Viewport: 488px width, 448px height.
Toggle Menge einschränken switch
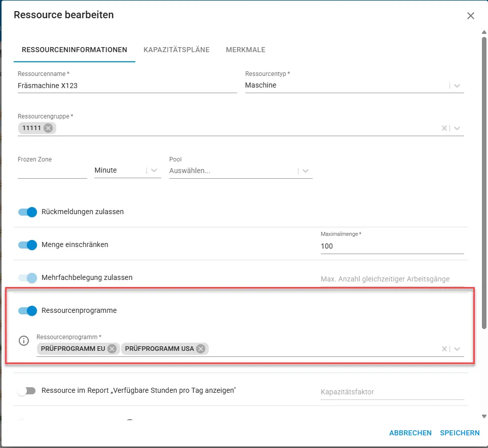[27, 245]
